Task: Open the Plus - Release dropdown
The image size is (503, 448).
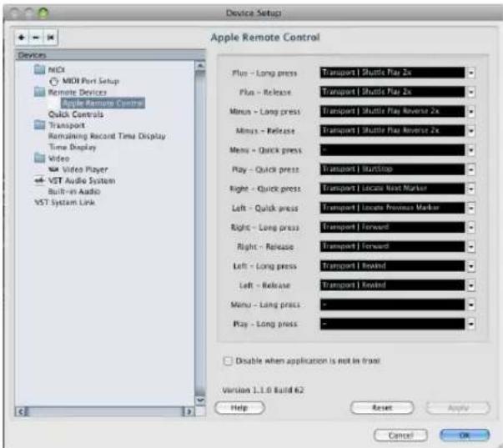Action: click(x=470, y=92)
